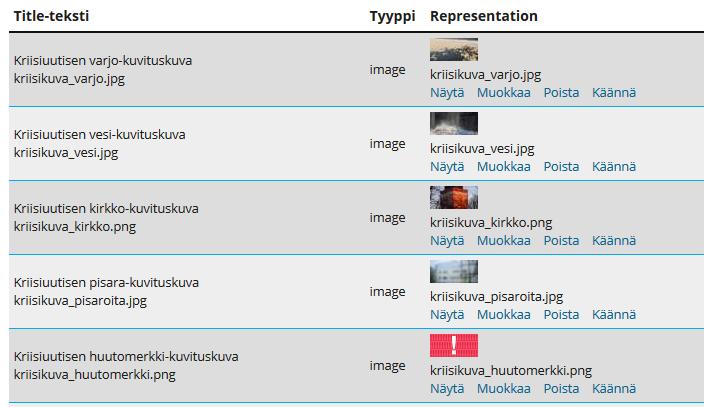The height and width of the screenshot is (407, 709).
Task: Open the red exclamation mark huutomerkki thumbnail
Action: click(454, 345)
